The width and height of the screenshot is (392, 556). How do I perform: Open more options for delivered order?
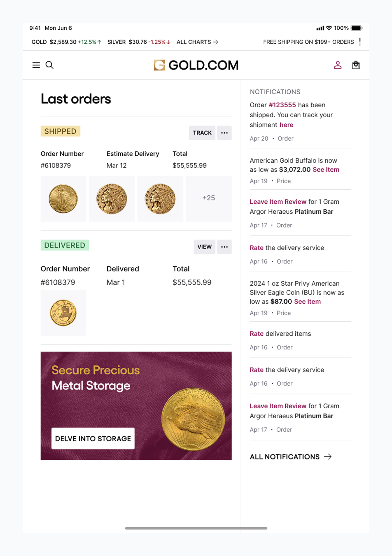click(x=224, y=247)
